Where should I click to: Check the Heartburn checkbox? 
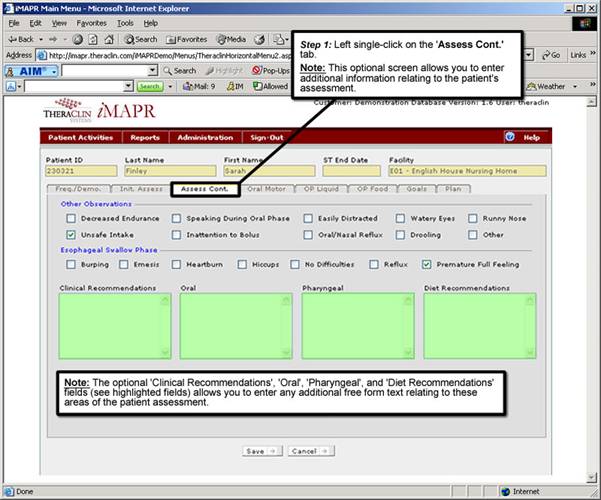point(176,264)
